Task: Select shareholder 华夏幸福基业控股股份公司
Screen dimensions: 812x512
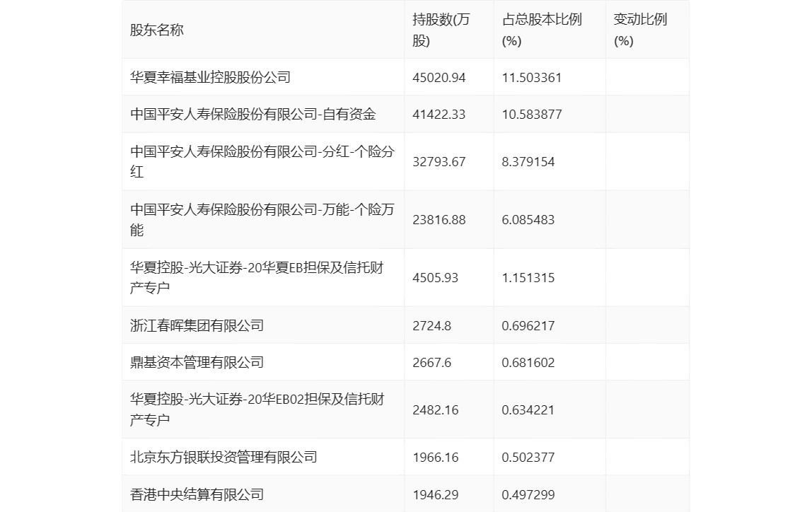Action: coord(210,77)
